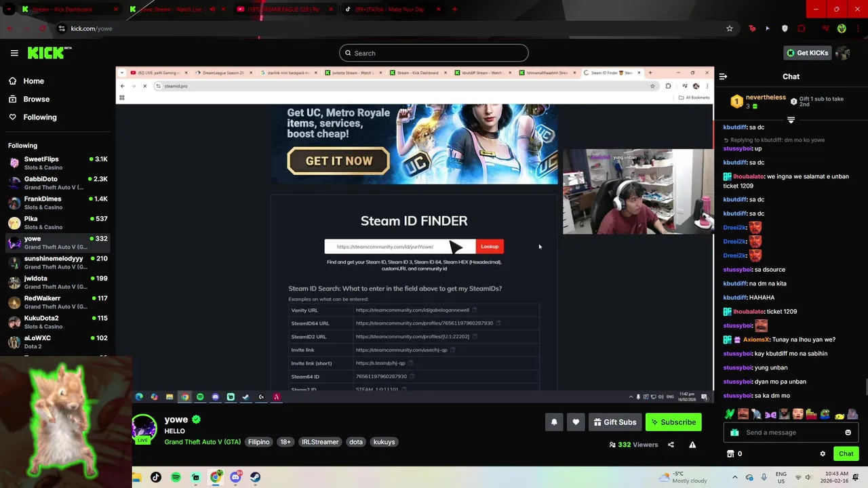The height and width of the screenshot is (488, 868).
Task: Click the Get KICKs button
Action: click(806, 53)
